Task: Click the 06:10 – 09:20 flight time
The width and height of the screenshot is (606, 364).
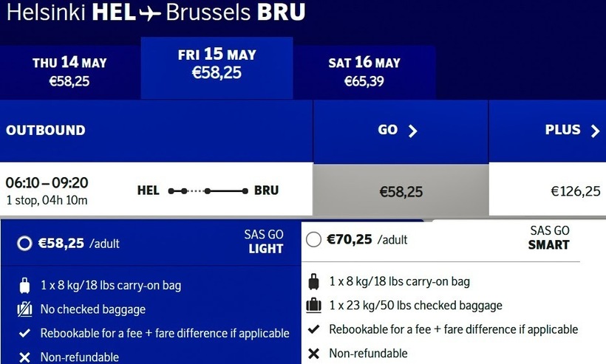Action: pos(47,183)
